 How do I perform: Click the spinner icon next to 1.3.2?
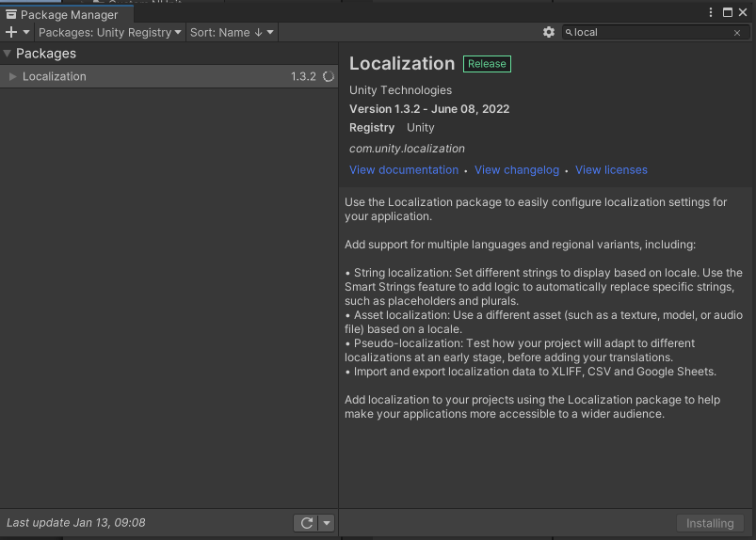(x=329, y=76)
